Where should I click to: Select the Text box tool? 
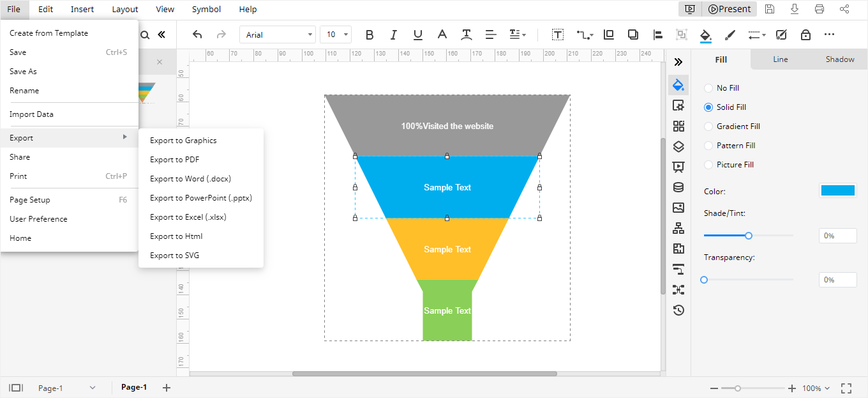coord(558,34)
